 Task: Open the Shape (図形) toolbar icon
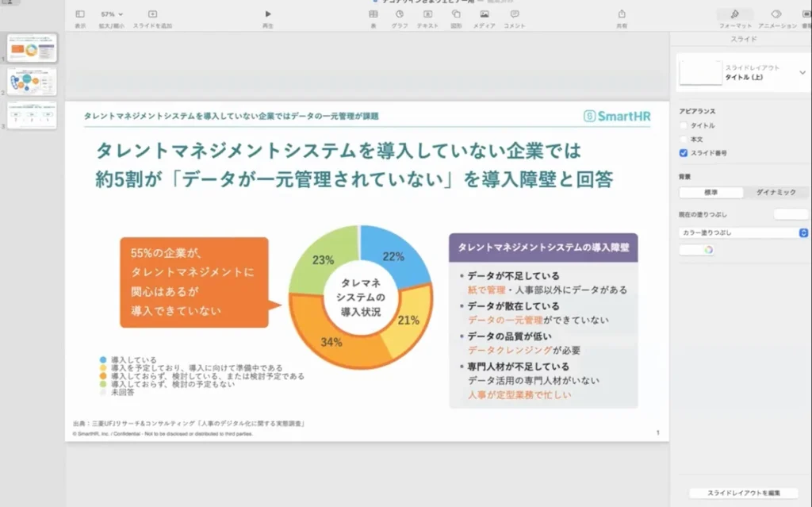[x=456, y=14]
